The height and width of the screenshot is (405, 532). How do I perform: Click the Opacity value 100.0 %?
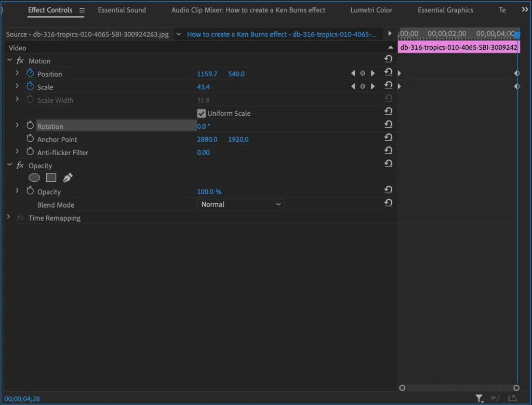[x=209, y=192]
